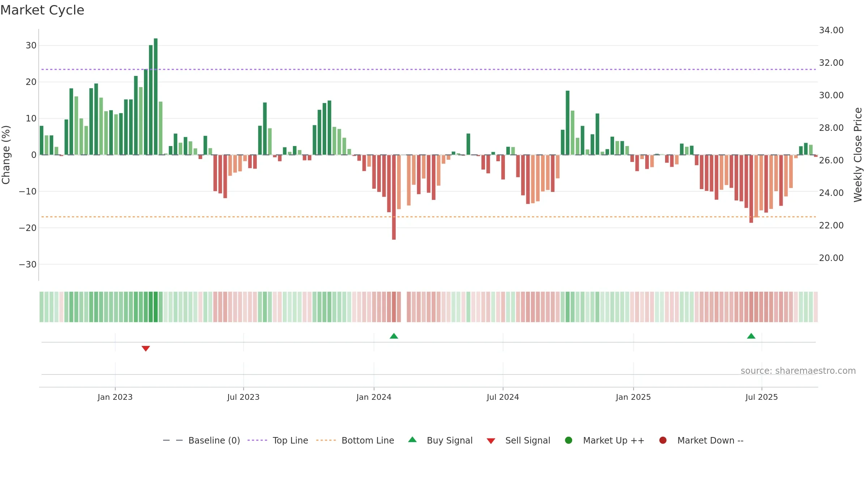
Task: Click the Market Cycle chart title
Action: (x=42, y=10)
